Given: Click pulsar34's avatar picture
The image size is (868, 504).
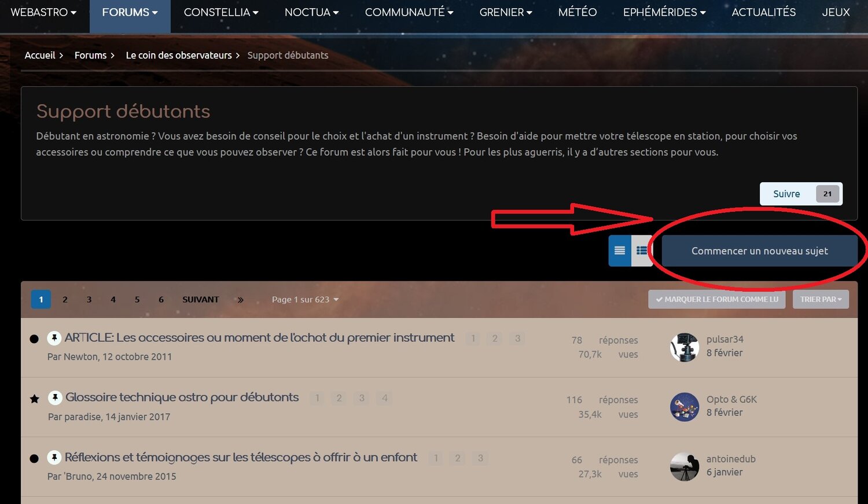Looking at the screenshot, I should tap(684, 347).
